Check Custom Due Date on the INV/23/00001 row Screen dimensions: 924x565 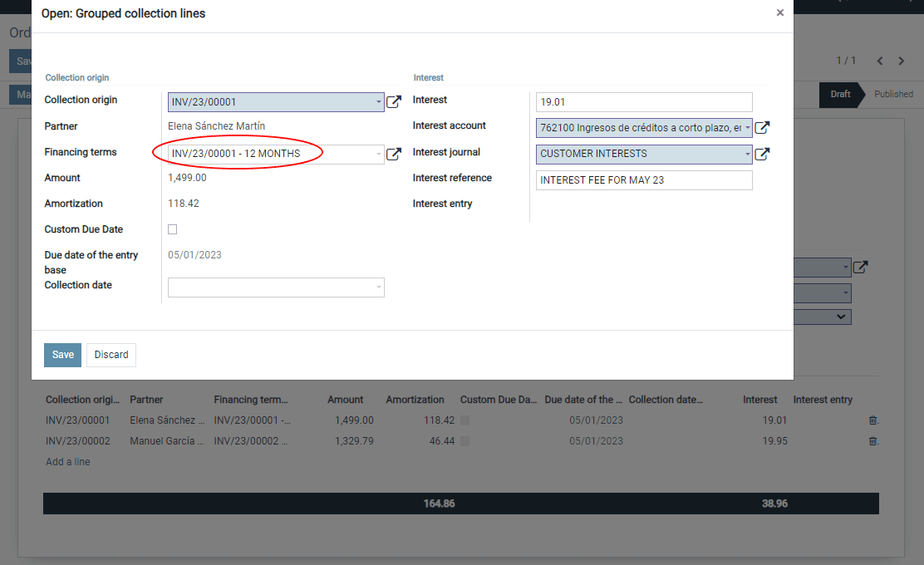[465, 420]
